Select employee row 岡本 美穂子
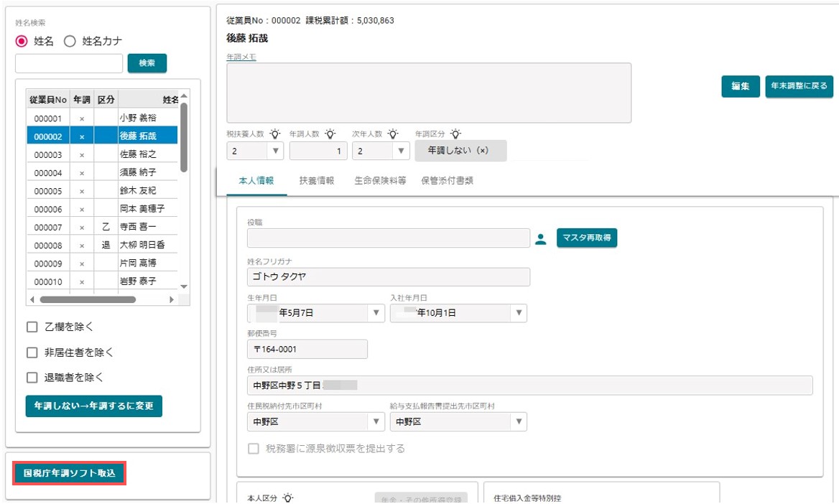Image resolution: width=839 pixels, height=504 pixels. (102, 209)
